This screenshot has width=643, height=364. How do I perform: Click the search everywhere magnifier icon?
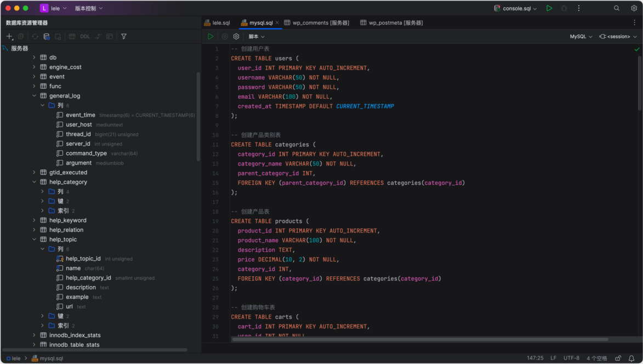click(x=616, y=8)
